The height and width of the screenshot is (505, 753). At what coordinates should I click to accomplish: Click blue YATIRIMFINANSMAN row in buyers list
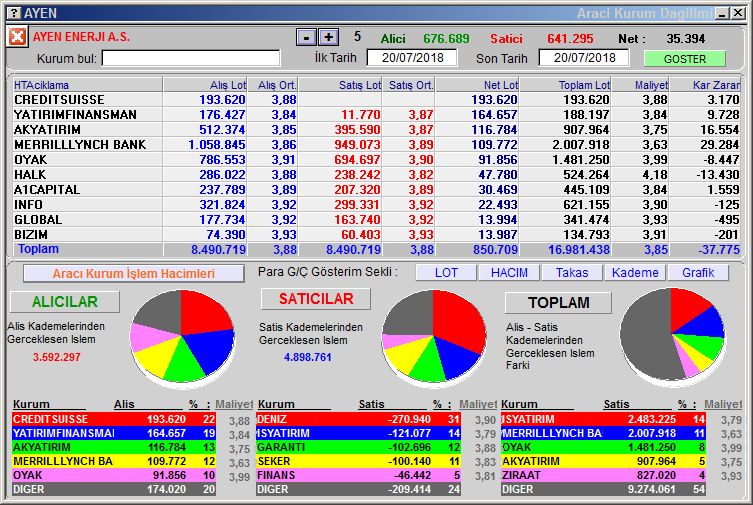tap(114, 433)
